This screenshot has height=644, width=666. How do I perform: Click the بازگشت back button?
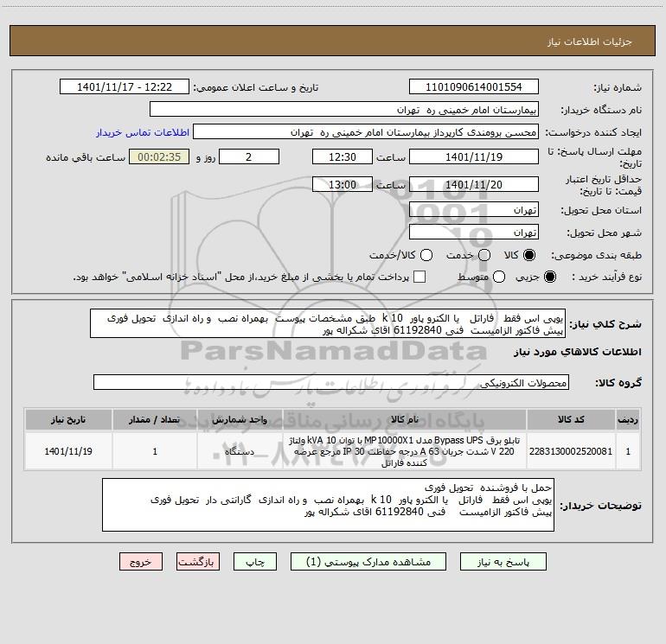tap(198, 562)
